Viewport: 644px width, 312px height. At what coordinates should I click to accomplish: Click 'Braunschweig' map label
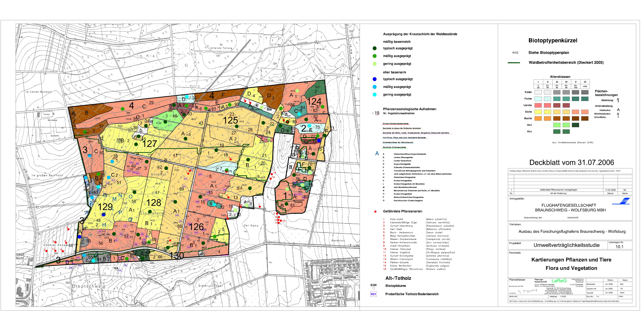(x=88, y=286)
